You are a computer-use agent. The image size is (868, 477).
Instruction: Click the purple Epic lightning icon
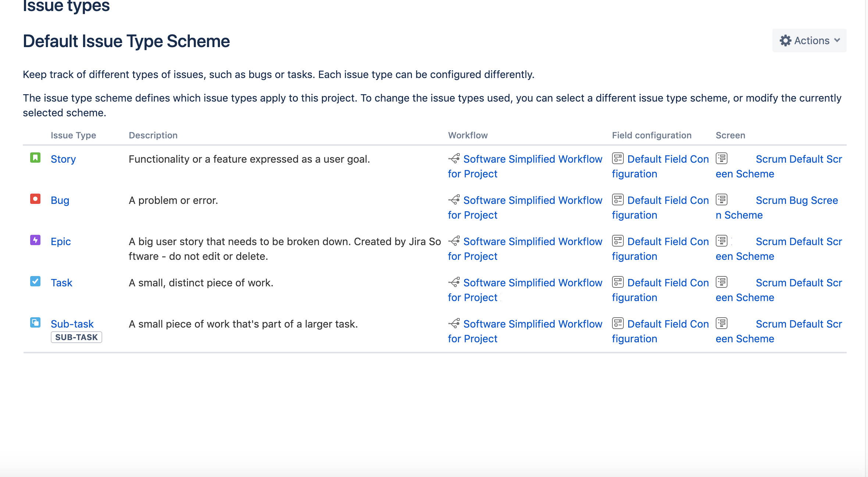pos(35,240)
